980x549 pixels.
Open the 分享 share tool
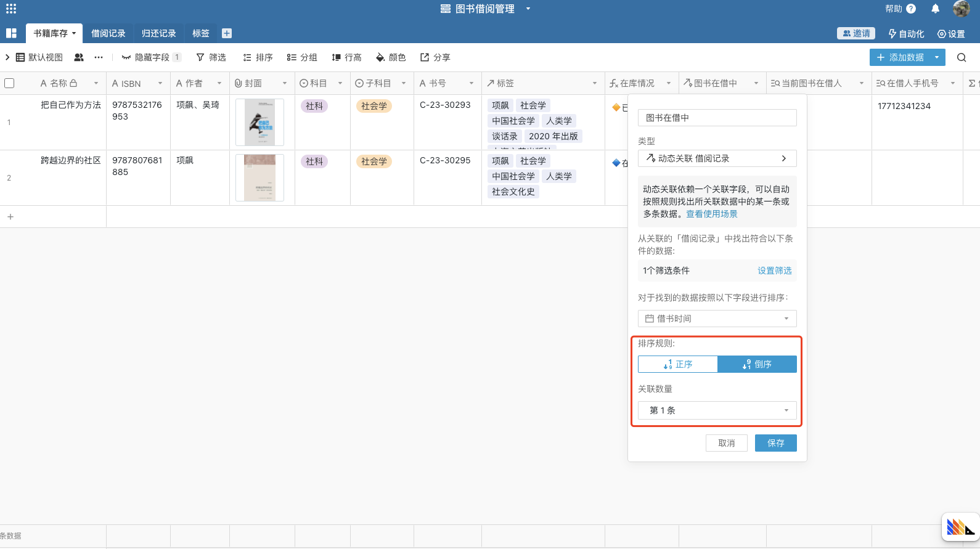click(435, 57)
